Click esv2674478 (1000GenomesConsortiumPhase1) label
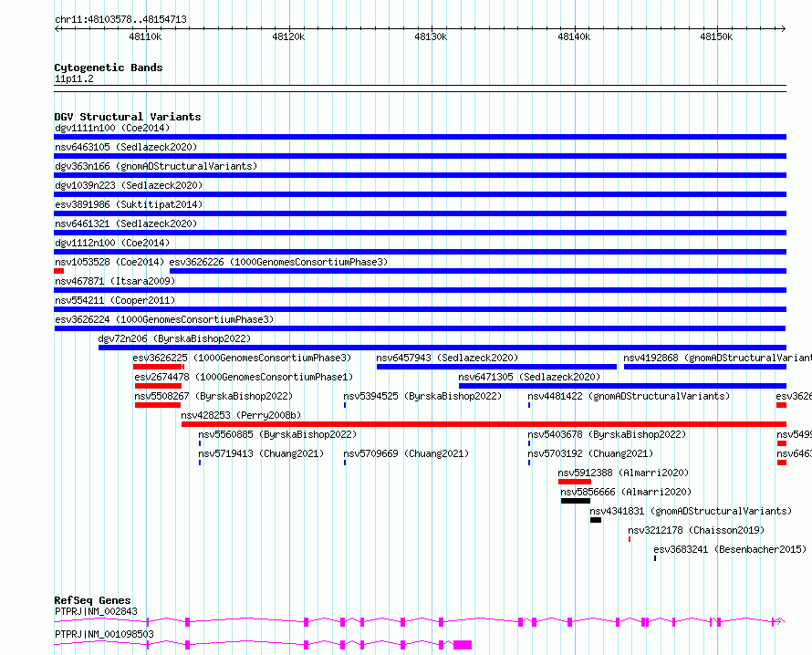 (244, 377)
